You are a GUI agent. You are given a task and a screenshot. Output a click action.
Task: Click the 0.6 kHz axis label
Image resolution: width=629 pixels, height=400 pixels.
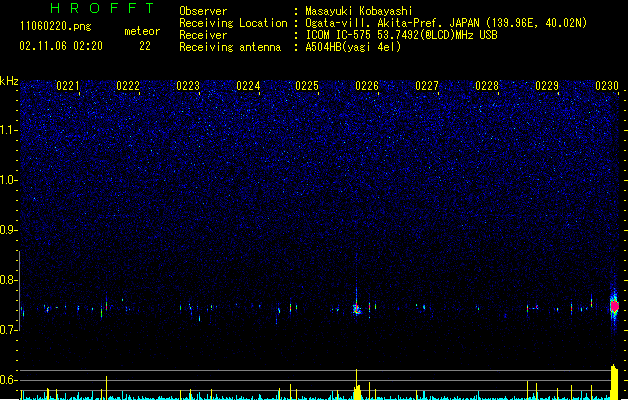9,380
